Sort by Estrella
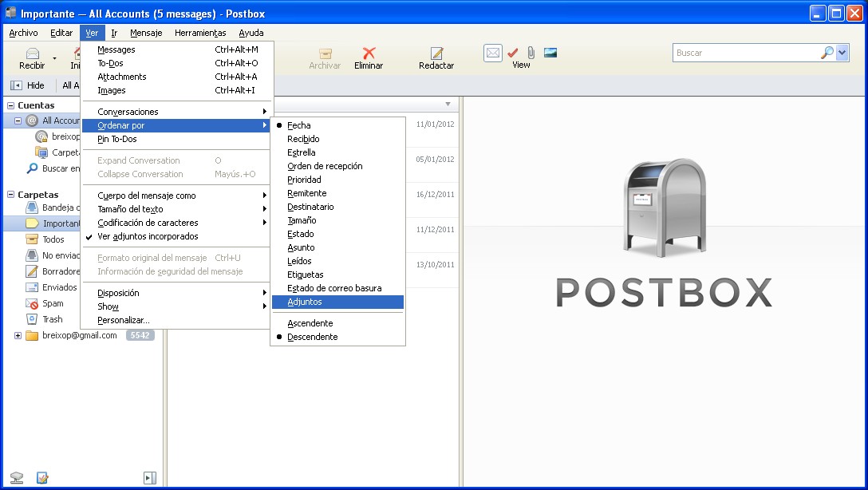The height and width of the screenshot is (490, 868). pos(337,152)
